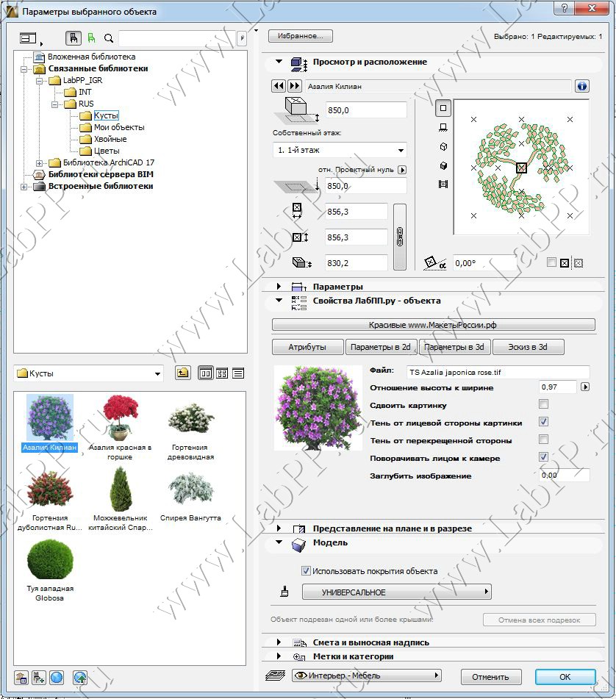
Task: Open the 'Кусты' folder dropdown
Action: [89, 373]
